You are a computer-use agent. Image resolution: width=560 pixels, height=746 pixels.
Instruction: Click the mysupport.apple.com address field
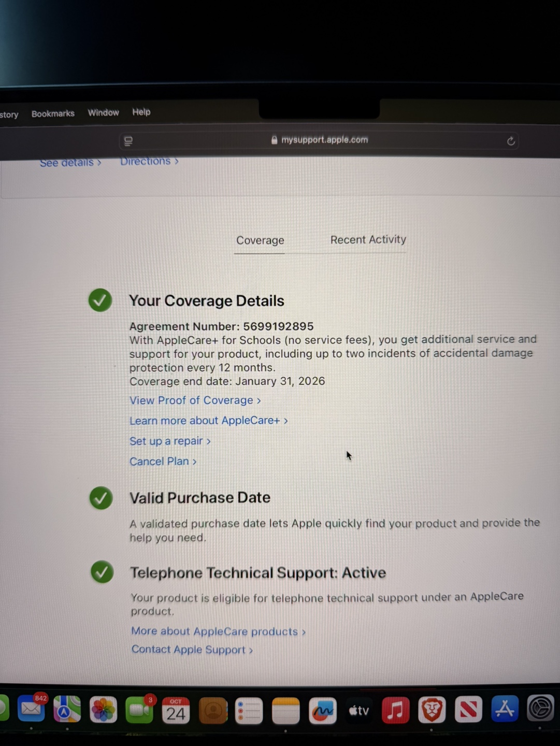click(x=319, y=140)
